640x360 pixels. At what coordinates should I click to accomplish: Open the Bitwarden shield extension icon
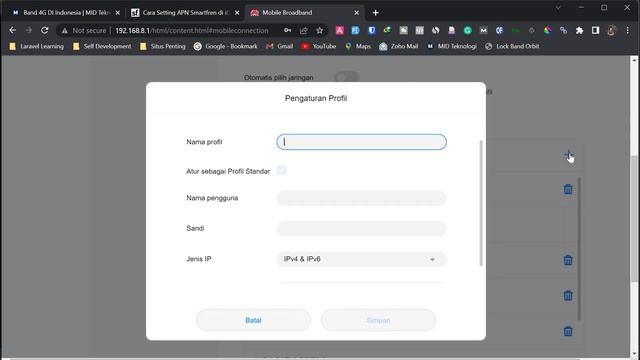pos(371,31)
